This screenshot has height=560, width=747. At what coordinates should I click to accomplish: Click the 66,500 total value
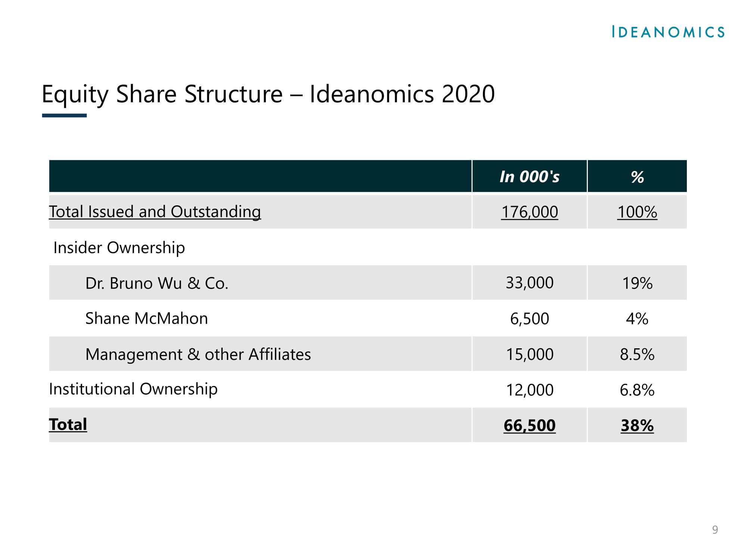coord(529,426)
